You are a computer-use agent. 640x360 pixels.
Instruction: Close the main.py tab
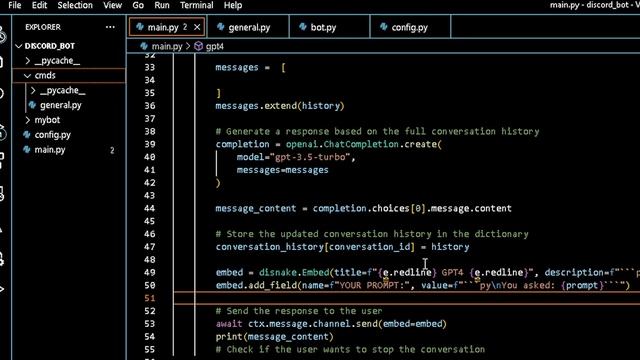197,27
